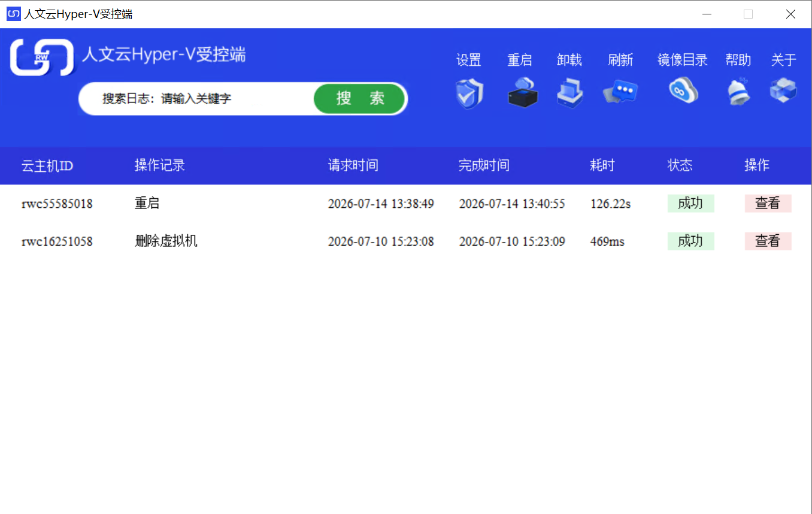Click the 状态 column header

[680, 165]
